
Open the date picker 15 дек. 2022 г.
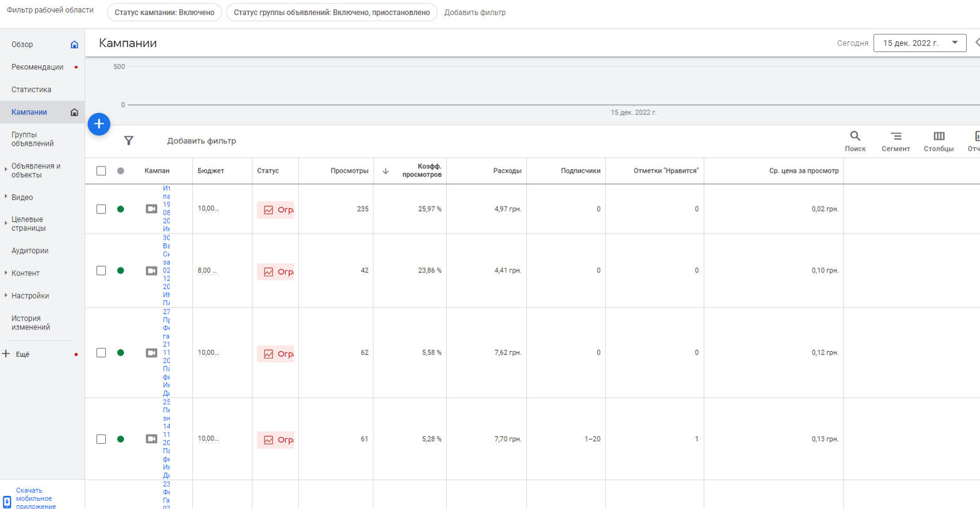pyautogui.click(x=920, y=43)
